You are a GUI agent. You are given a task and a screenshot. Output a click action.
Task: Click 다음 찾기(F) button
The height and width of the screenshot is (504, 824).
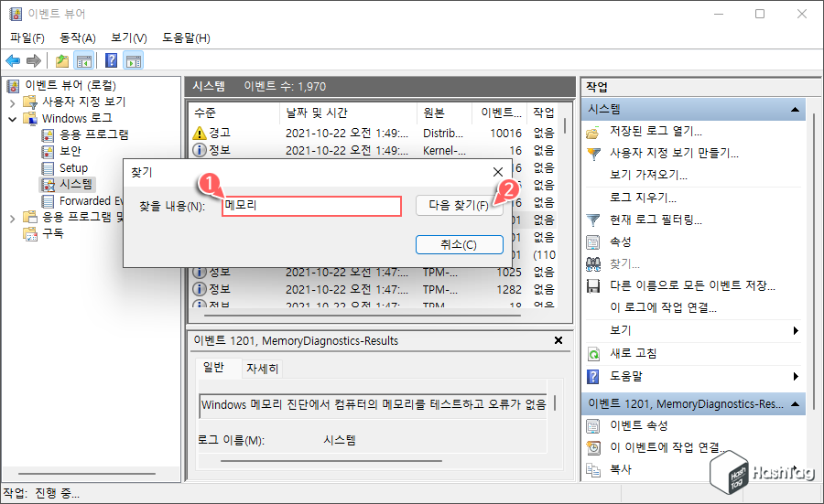click(x=459, y=205)
